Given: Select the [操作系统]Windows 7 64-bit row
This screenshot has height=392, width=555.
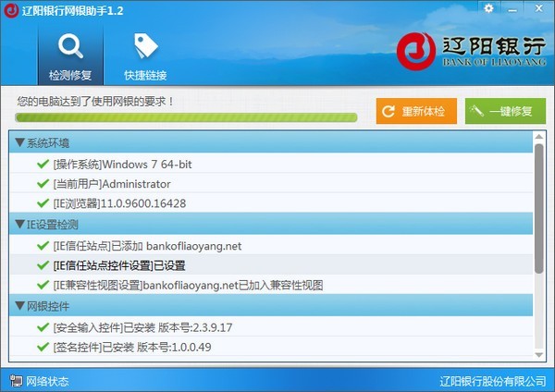Looking at the screenshot, I should point(271,165).
